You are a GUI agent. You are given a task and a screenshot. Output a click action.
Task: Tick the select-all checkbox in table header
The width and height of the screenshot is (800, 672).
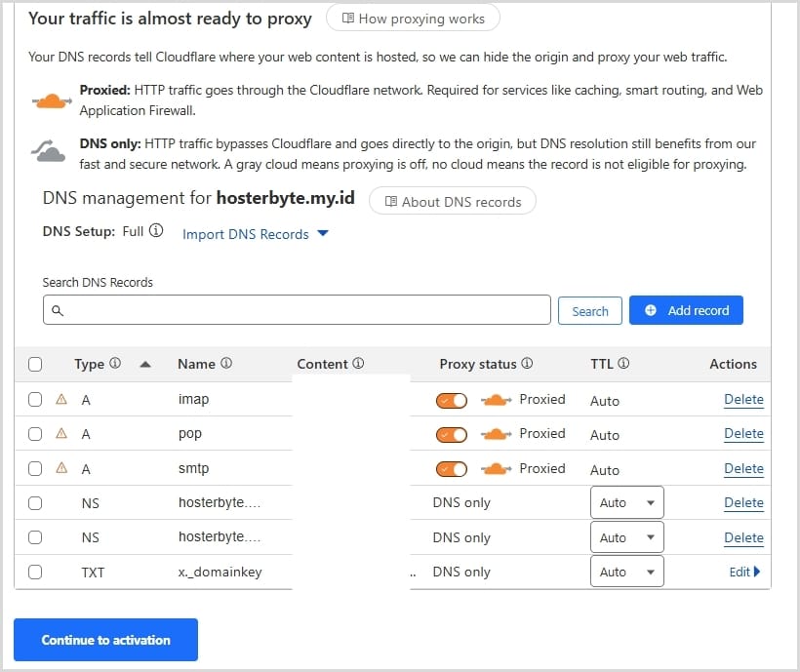pos(35,364)
